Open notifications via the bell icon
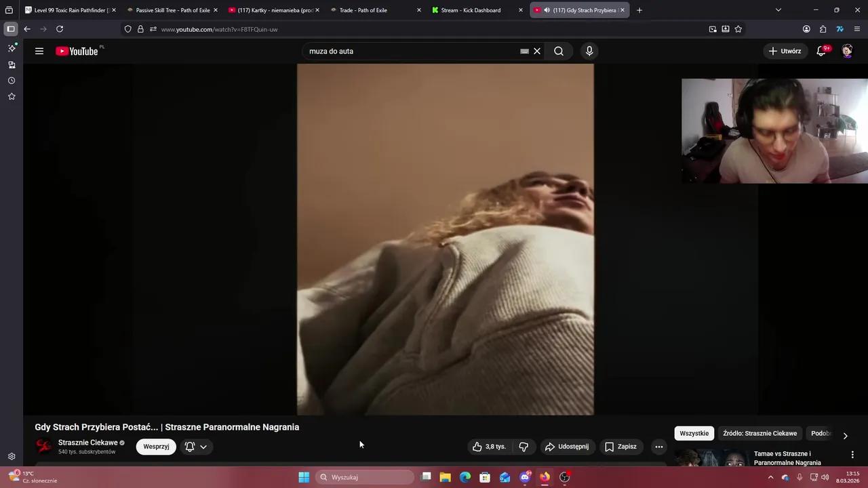Screen dimensions: 868x488 [821, 51]
